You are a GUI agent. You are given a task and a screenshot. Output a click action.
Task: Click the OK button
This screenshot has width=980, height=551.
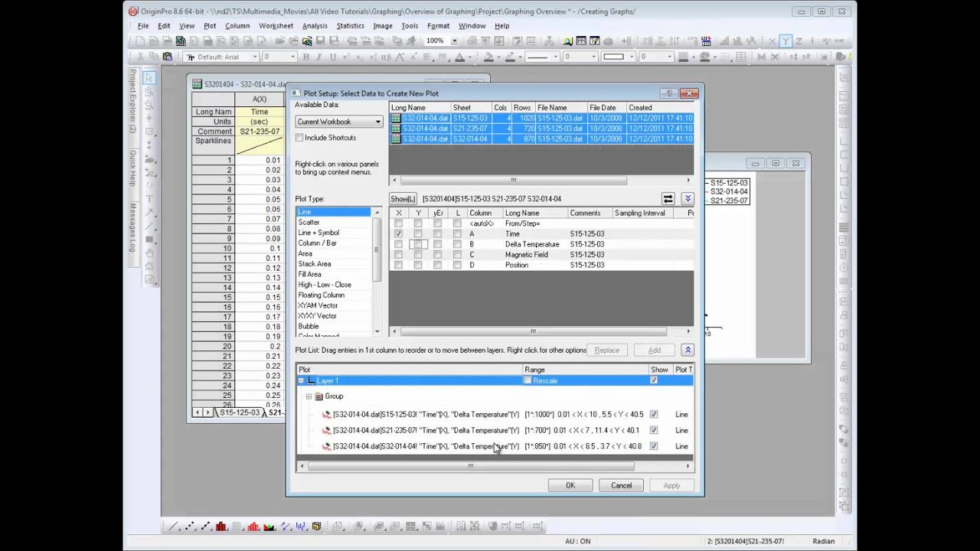click(570, 485)
